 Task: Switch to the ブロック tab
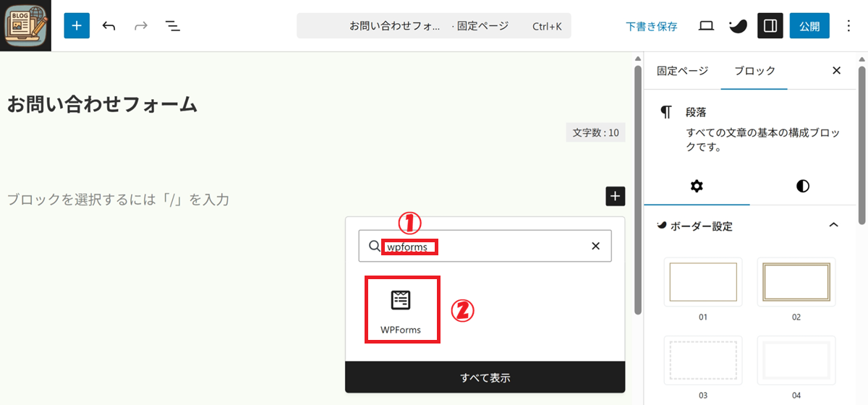click(754, 71)
